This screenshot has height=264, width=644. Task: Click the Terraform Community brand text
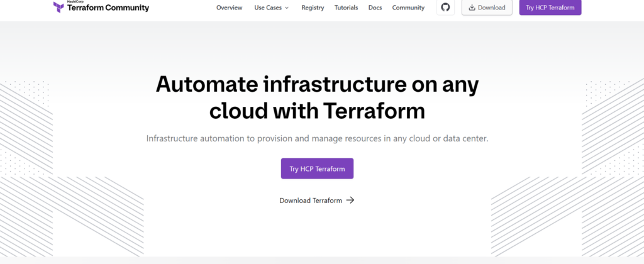(108, 8)
